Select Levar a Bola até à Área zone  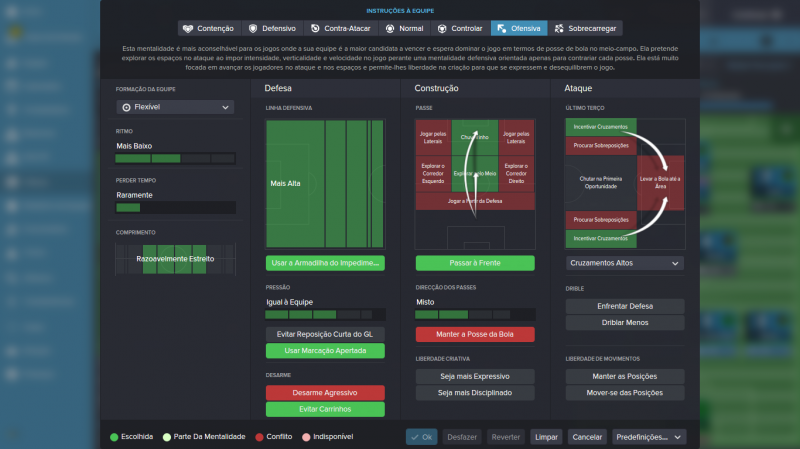point(660,182)
